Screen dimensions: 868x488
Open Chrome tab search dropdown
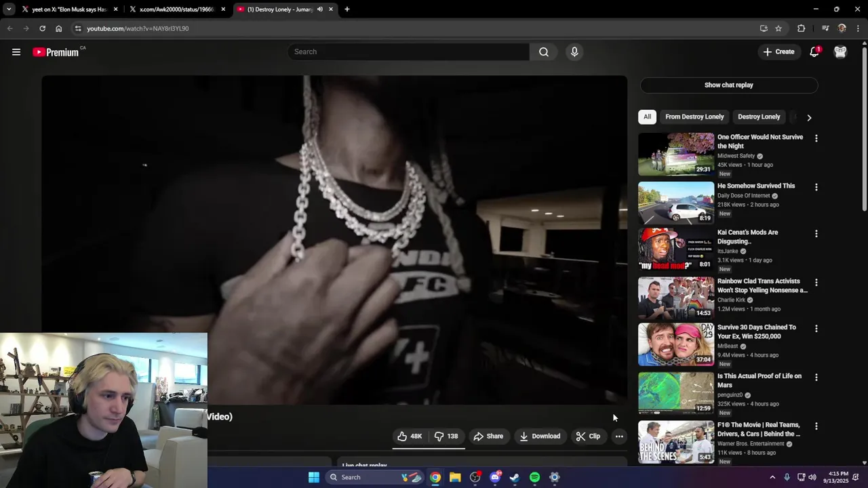pos(8,9)
